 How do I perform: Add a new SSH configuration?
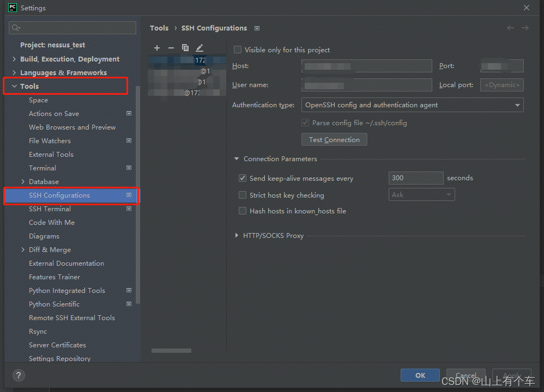157,48
